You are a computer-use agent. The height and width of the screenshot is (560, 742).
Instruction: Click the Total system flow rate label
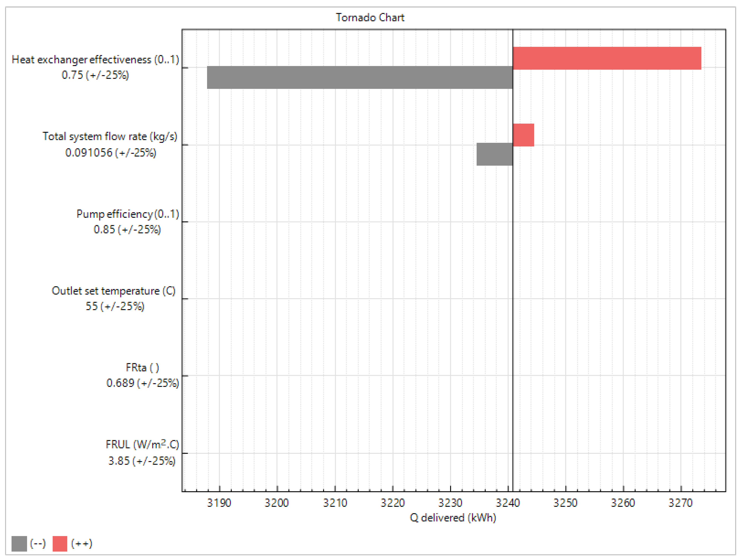[110, 137]
